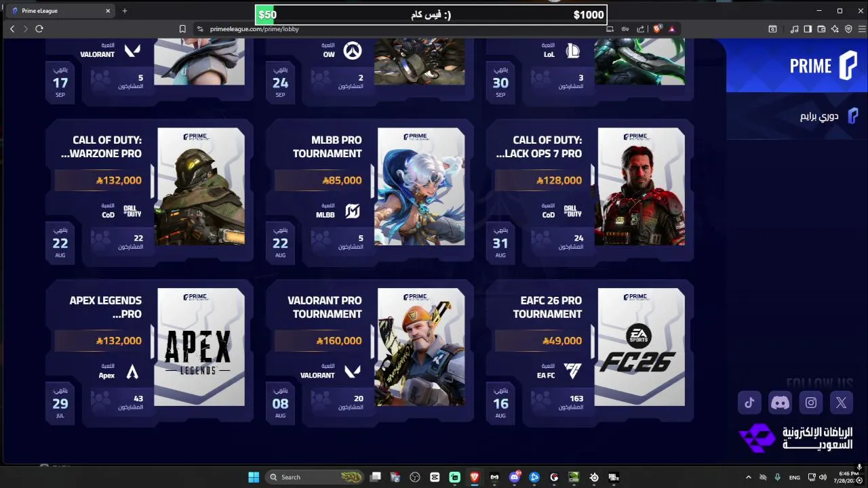This screenshot has height=488, width=868.
Task: Click the 85,000 prize on MLBB card
Action: point(342,180)
